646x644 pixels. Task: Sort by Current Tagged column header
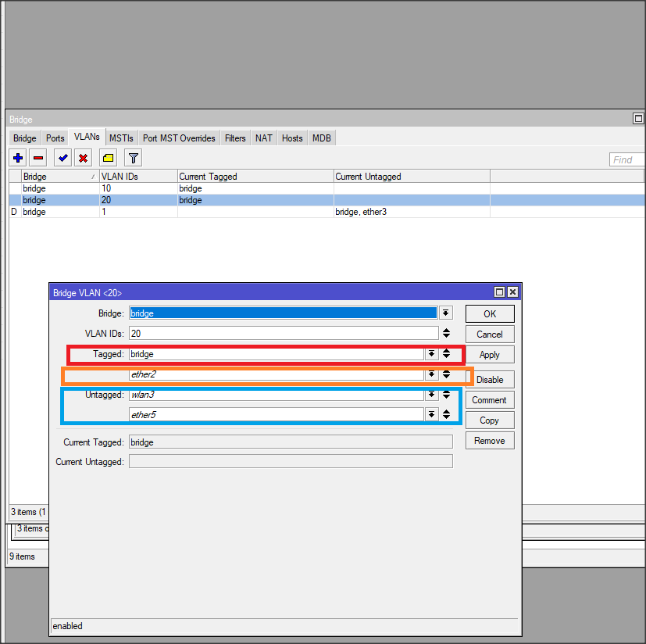(x=255, y=177)
